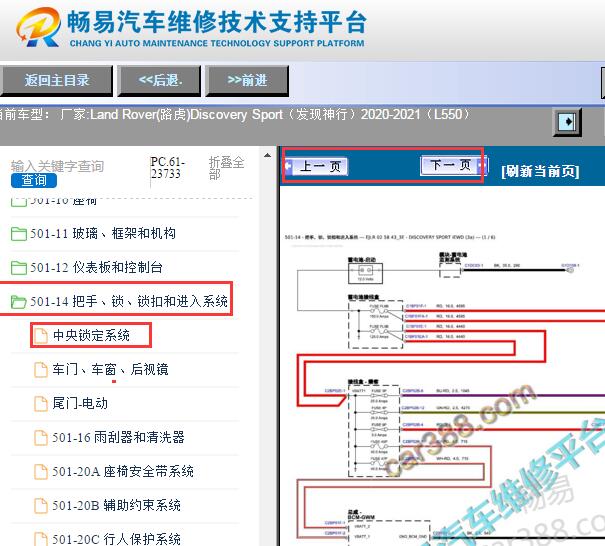
Task: Focus the 输入关键字查询 search field
Action: click(57, 166)
